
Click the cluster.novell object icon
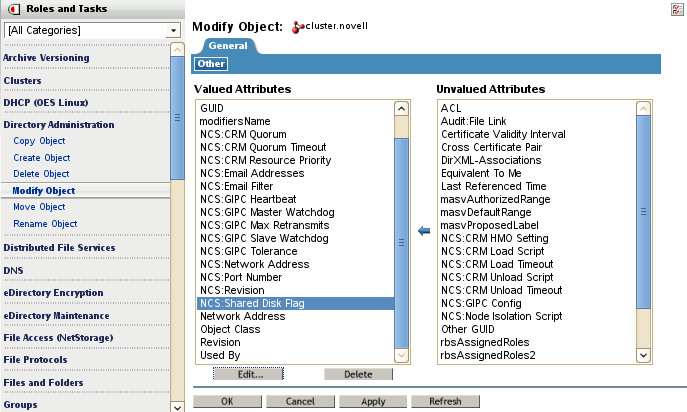click(x=298, y=27)
